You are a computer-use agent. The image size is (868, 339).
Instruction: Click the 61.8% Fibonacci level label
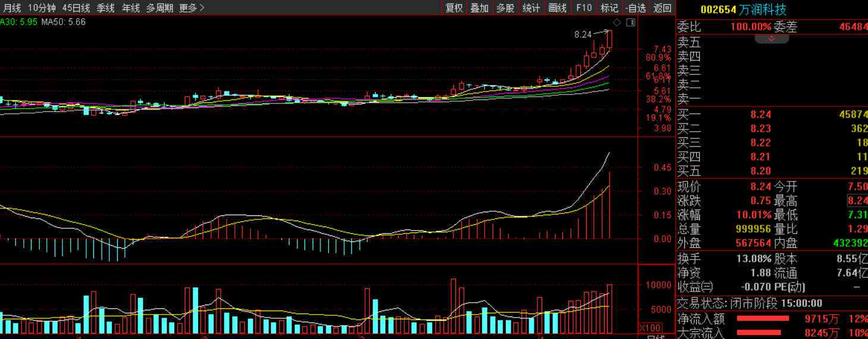pos(658,77)
